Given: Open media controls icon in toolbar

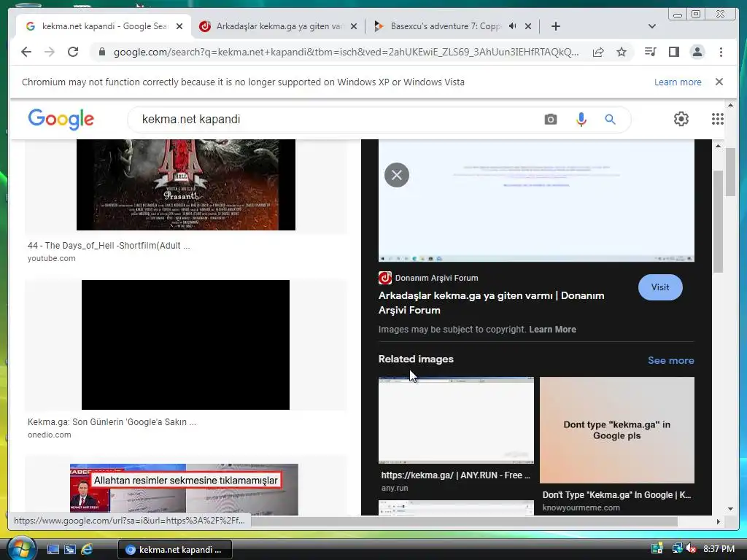Looking at the screenshot, I should [x=650, y=52].
